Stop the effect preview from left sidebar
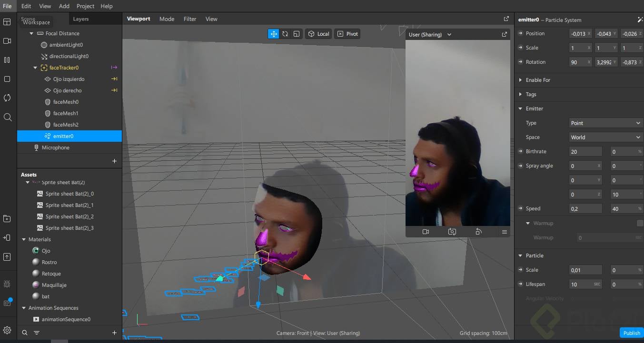The image size is (644, 343). tap(7, 79)
